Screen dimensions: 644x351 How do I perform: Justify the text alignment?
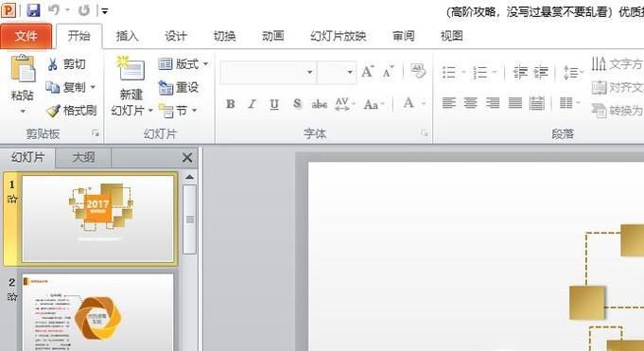515,103
